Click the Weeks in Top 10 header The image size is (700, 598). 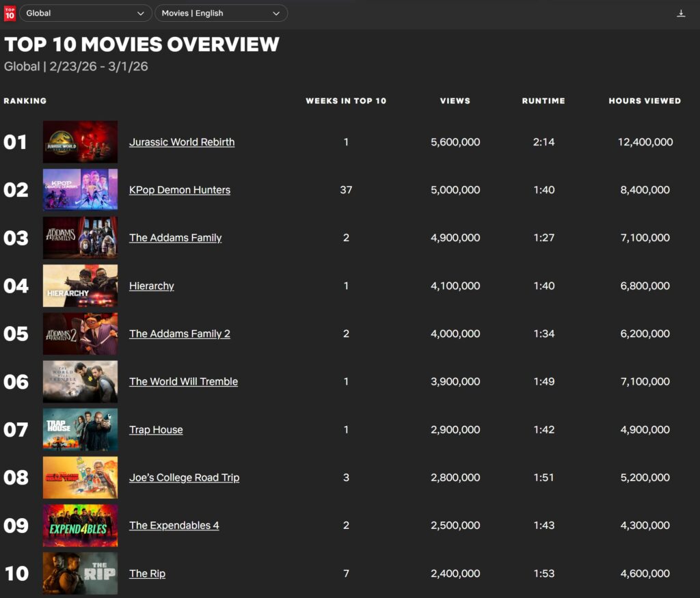[346, 100]
